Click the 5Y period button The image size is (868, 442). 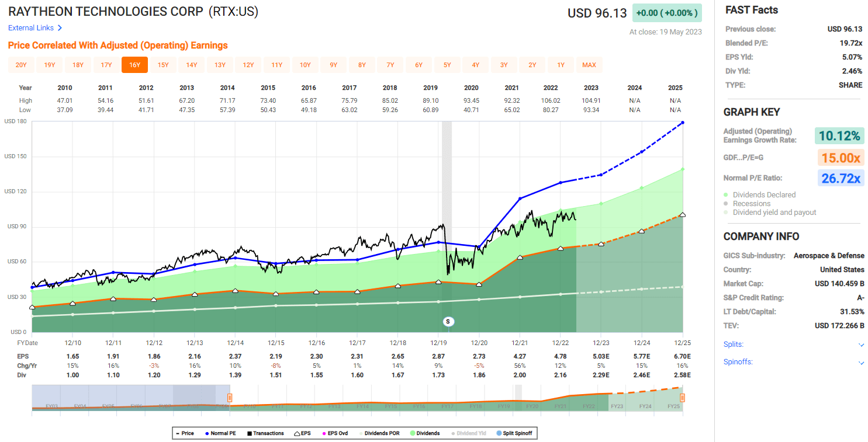pos(447,65)
